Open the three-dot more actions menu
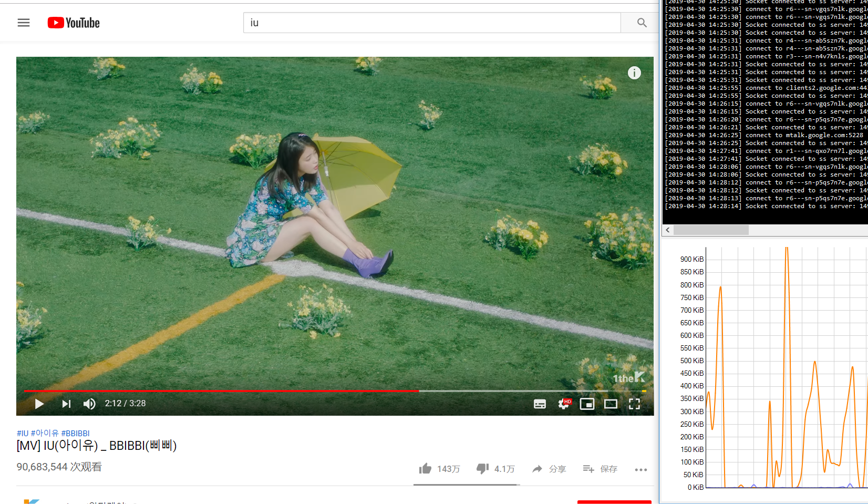The width and height of the screenshot is (868, 504). tap(640, 469)
